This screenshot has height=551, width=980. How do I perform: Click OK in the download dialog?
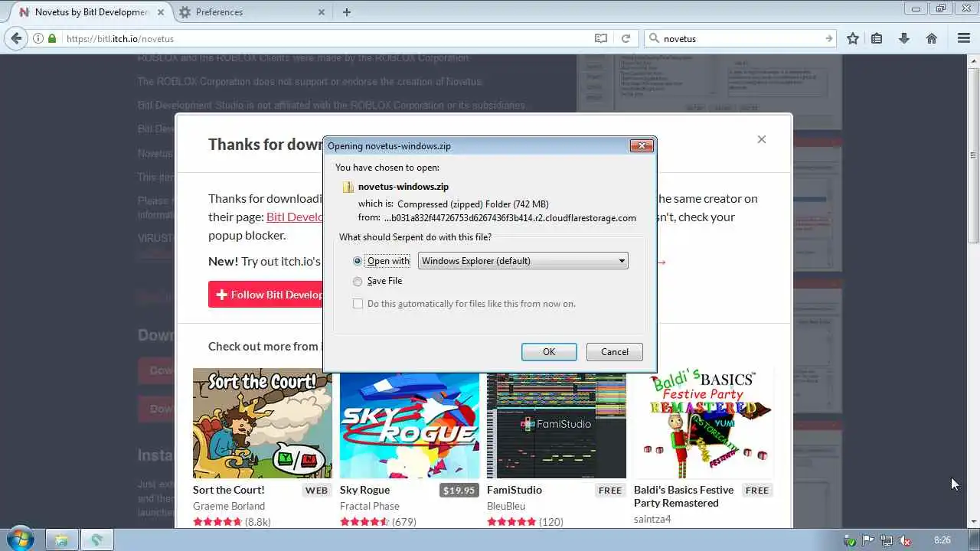click(x=549, y=352)
